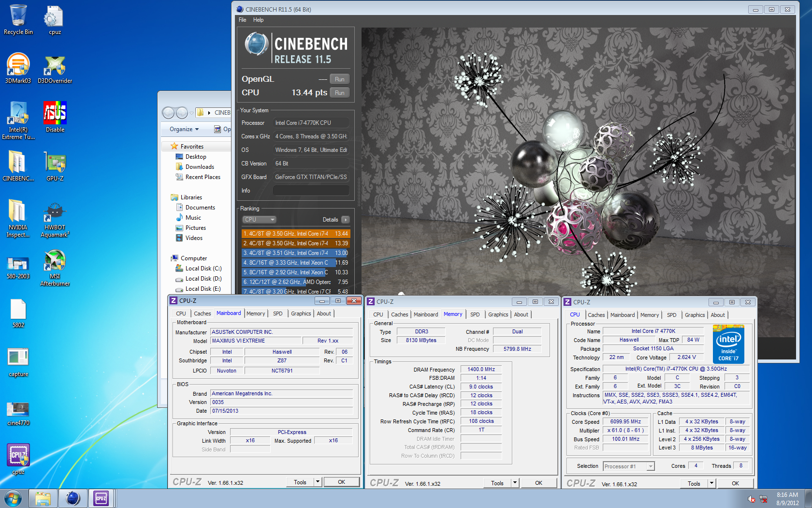The width and height of the screenshot is (812, 508).
Task: Open the Cinebench File menu
Action: [243, 20]
